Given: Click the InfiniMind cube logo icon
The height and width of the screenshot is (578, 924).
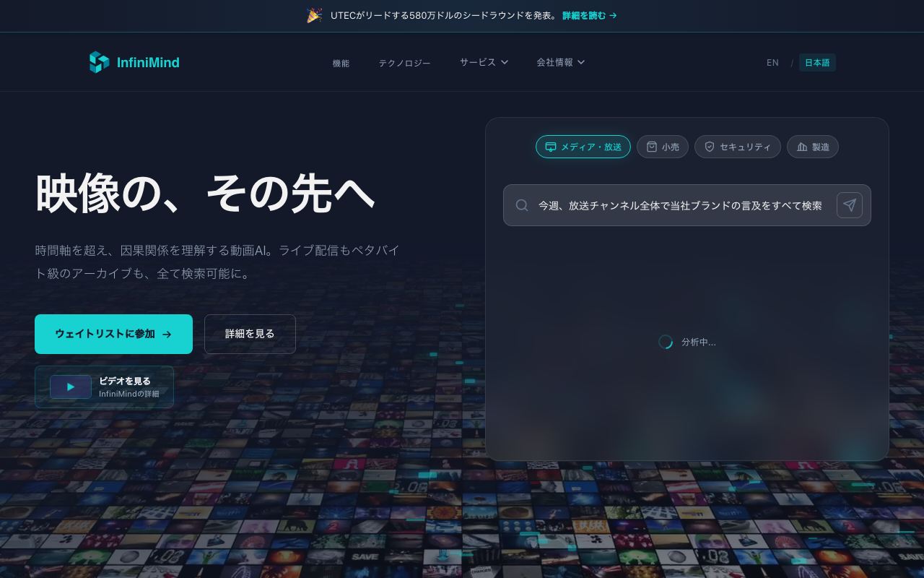Looking at the screenshot, I should [99, 62].
